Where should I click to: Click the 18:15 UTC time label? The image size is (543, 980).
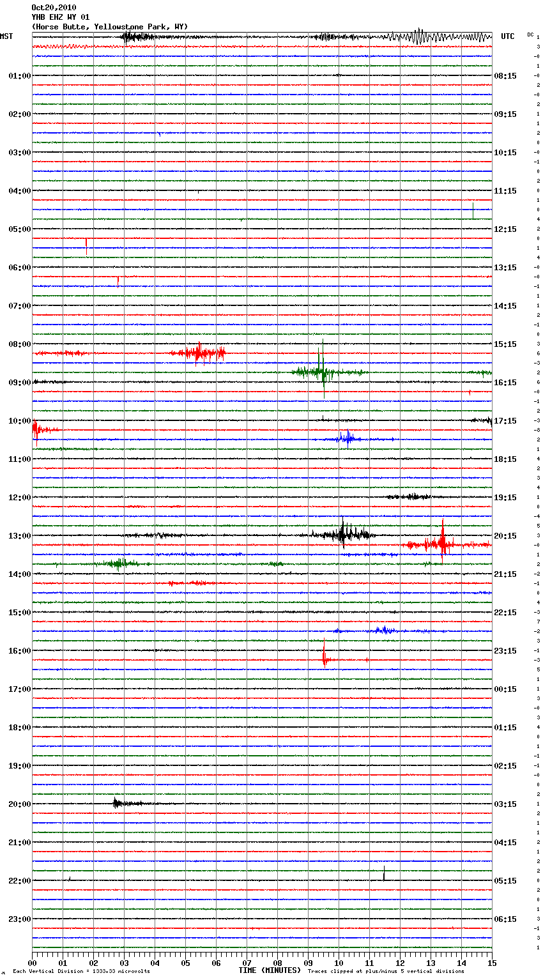tap(505, 459)
